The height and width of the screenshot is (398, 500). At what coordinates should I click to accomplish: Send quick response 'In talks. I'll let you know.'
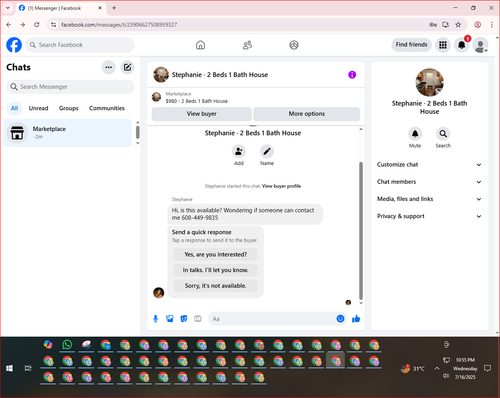(216, 270)
